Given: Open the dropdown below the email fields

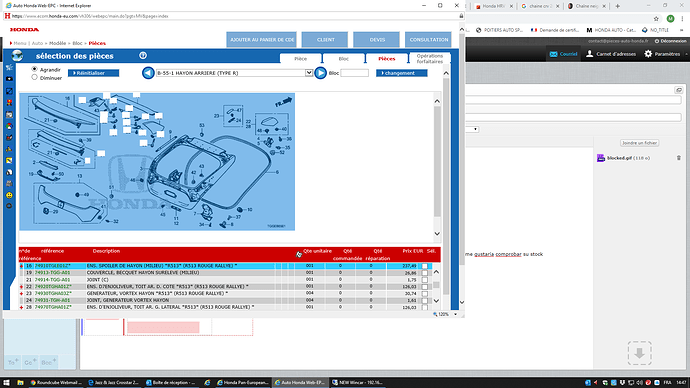Looking at the screenshot, I should pyautogui.click(x=476, y=129).
